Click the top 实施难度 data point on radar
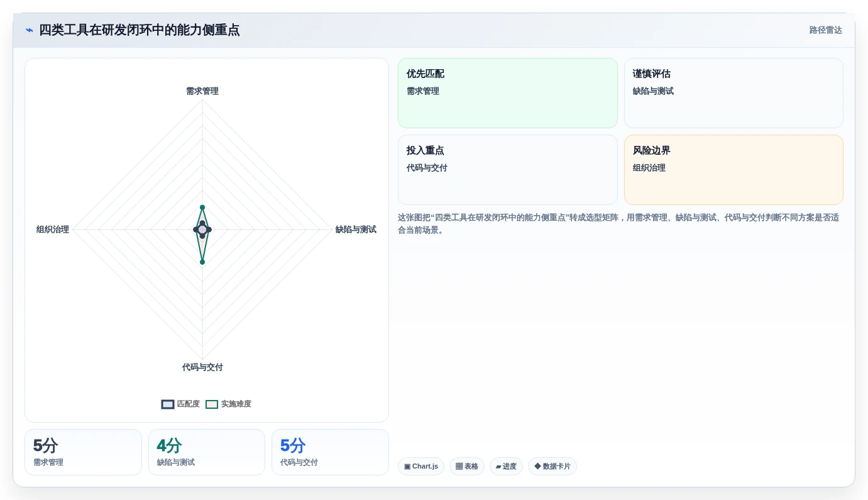This screenshot has height=500, width=868. [202, 207]
